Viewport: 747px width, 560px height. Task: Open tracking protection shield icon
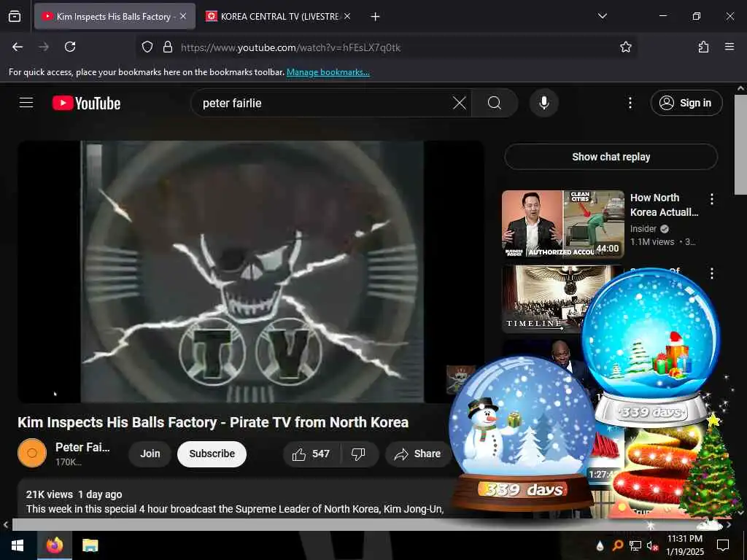pos(147,47)
